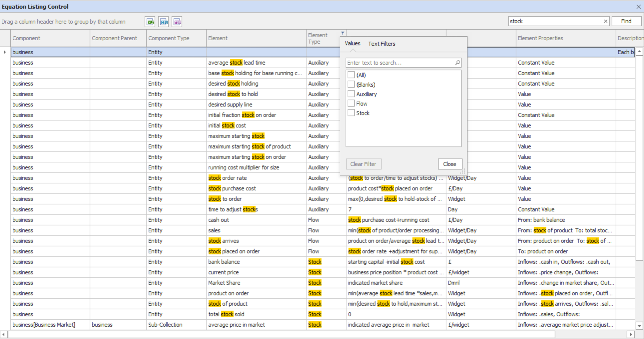Click the 'To: product on order' properties cell
Image resolution: width=644 pixels, height=339 pixels.
566,251
